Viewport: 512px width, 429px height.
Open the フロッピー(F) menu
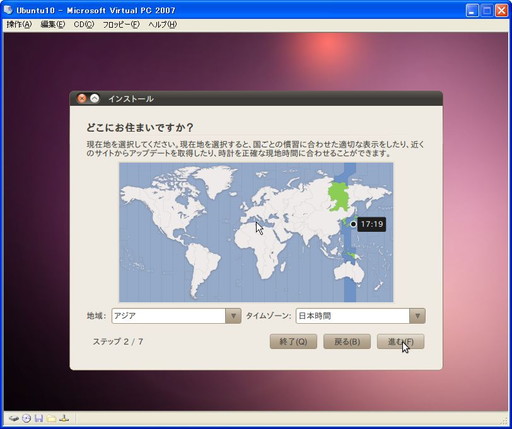pos(121,25)
